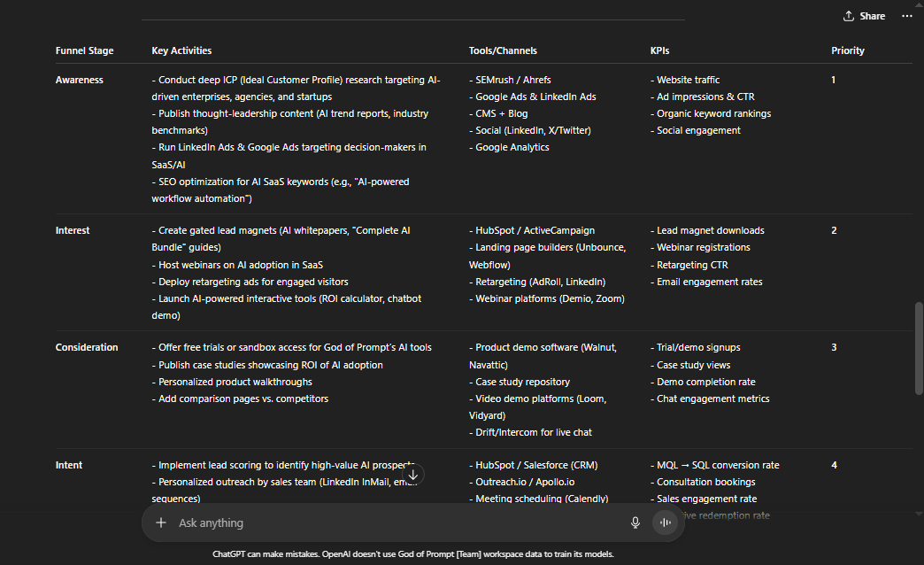Click priority value 4 in Intent row

[x=834, y=465]
